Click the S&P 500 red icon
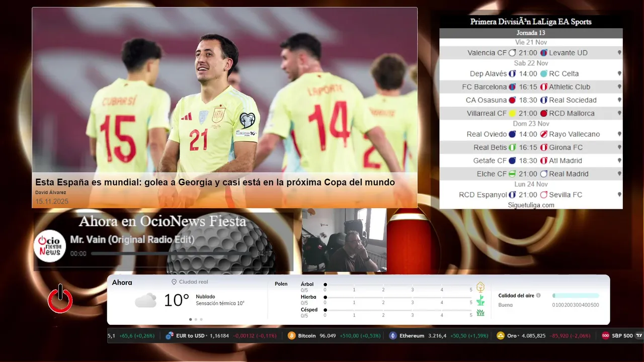This screenshot has width=644, height=362. 605,336
